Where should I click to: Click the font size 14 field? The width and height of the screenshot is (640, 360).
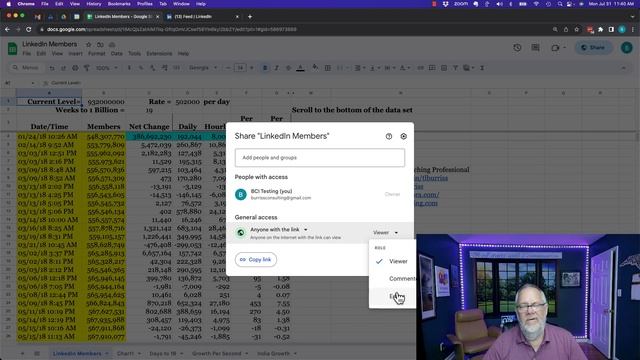(x=240, y=68)
